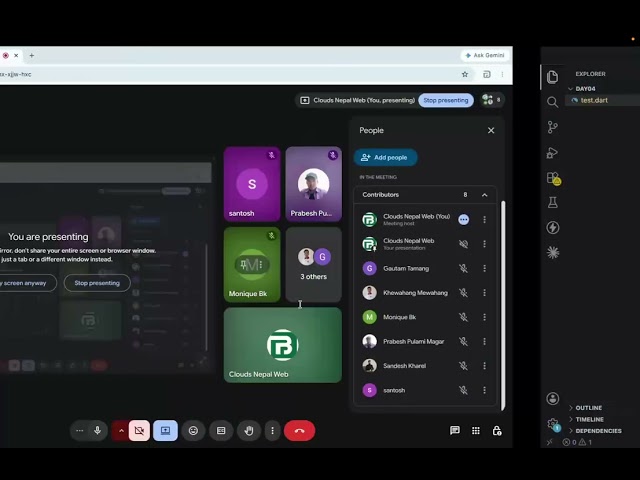This screenshot has width=640, height=480.
Task: Mute santosh's microphone in people list
Action: [x=463, y=390]
